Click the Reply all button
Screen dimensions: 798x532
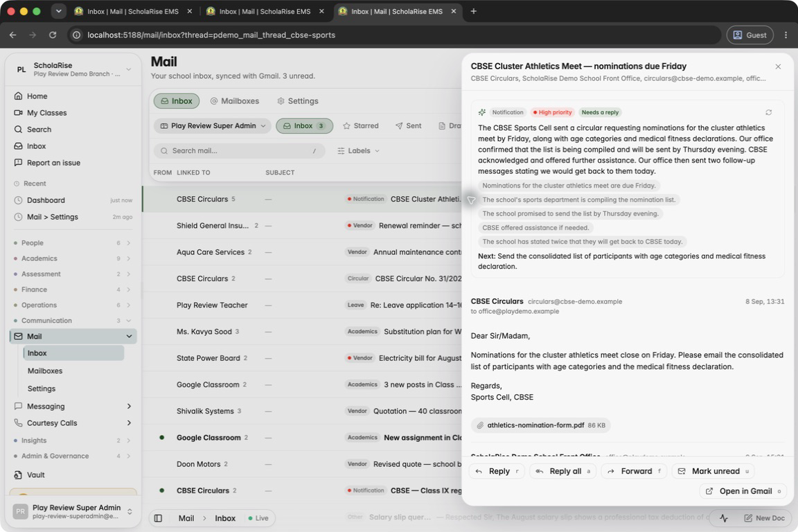coord(563,472)
